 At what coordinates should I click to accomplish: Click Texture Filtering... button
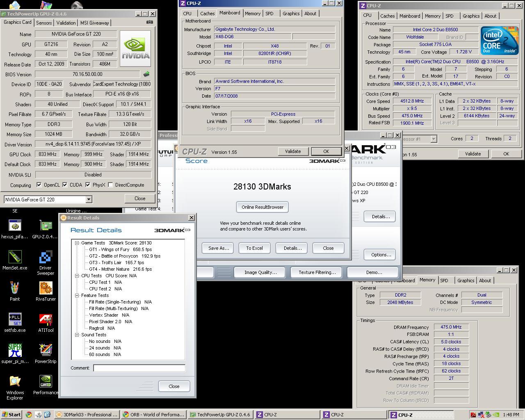coord(317,272)
